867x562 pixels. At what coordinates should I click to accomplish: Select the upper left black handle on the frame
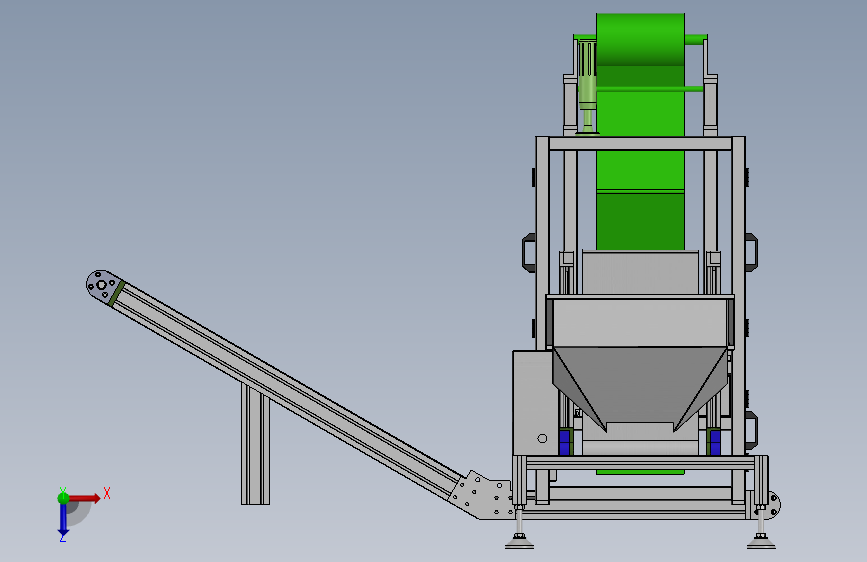(529, 253)
